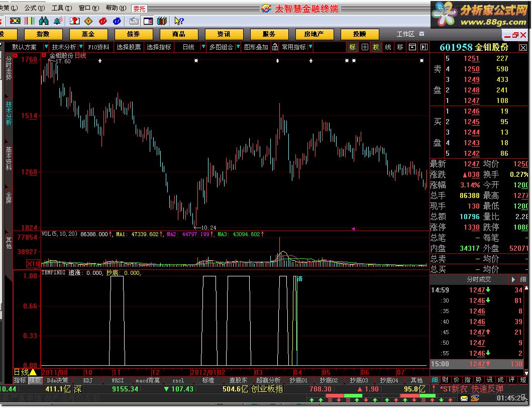Toggle the 委托 order entry button

pyautogui.click(x=139, y=8)
